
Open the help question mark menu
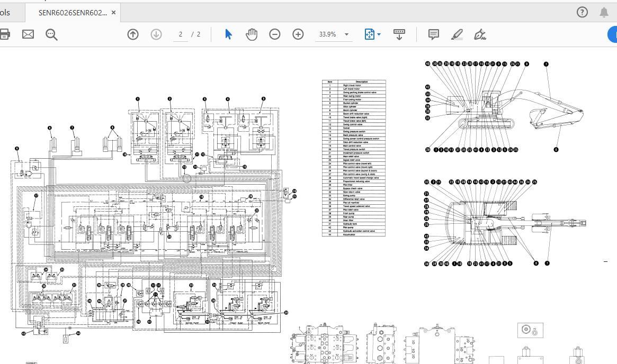coord(582,12)
